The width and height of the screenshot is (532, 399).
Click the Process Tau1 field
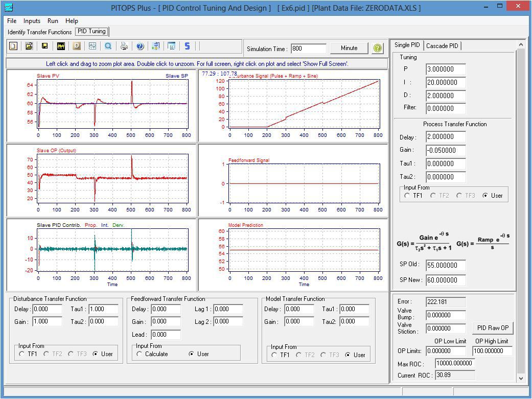click(x=446, y=163)
